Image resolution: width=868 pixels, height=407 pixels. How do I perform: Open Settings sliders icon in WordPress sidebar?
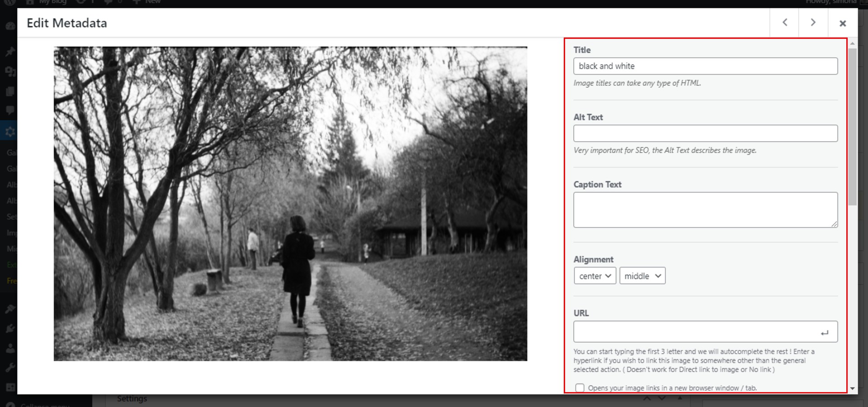point(10,387)
